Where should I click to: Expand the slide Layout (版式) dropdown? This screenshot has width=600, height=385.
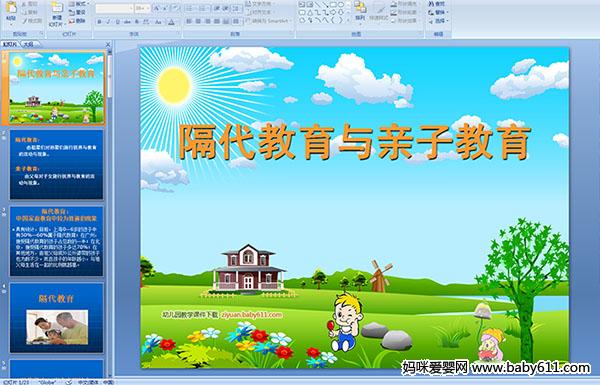click(79, 4)
